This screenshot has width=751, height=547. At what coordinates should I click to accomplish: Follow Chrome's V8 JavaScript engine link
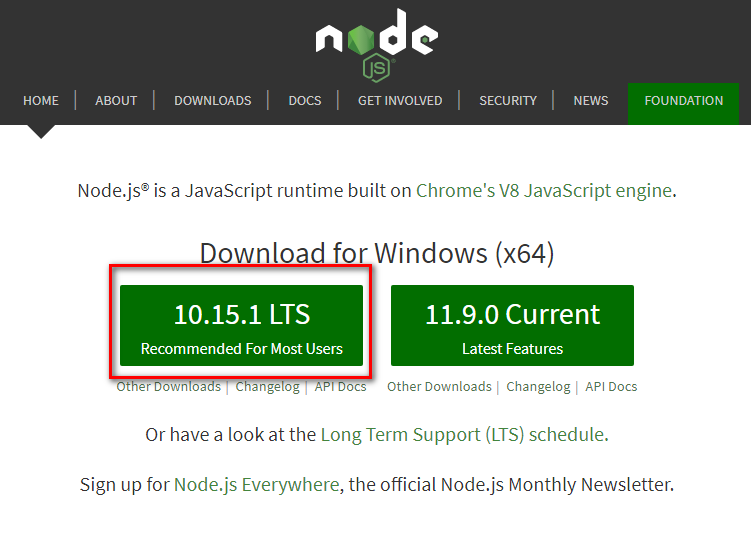[x=544, y=191]
